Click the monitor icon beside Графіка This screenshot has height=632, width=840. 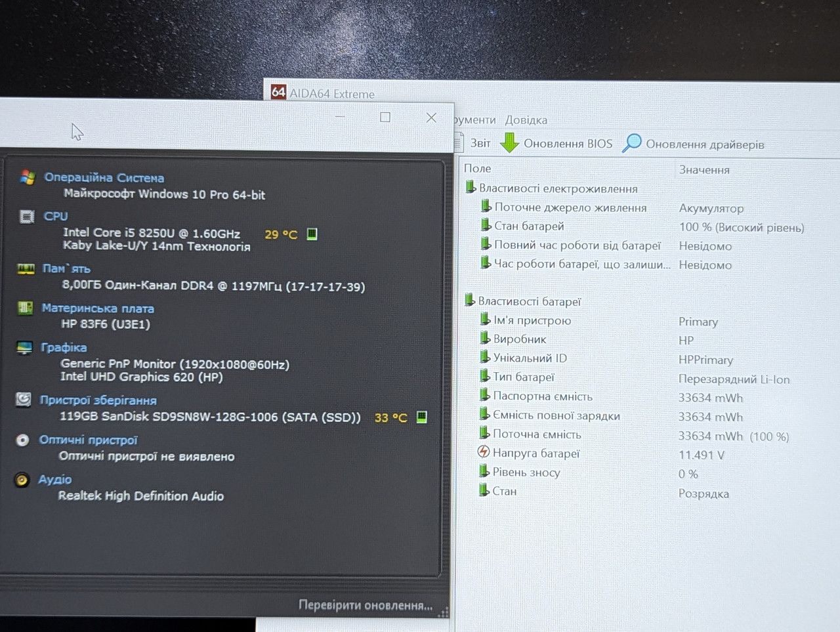(x=24, y=348)
